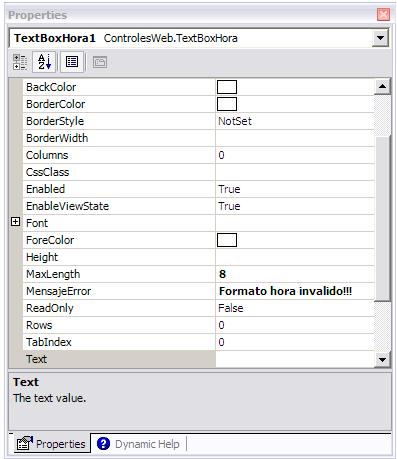Expand the Font property node
The image size is (397, 459).
click(15, 222)
